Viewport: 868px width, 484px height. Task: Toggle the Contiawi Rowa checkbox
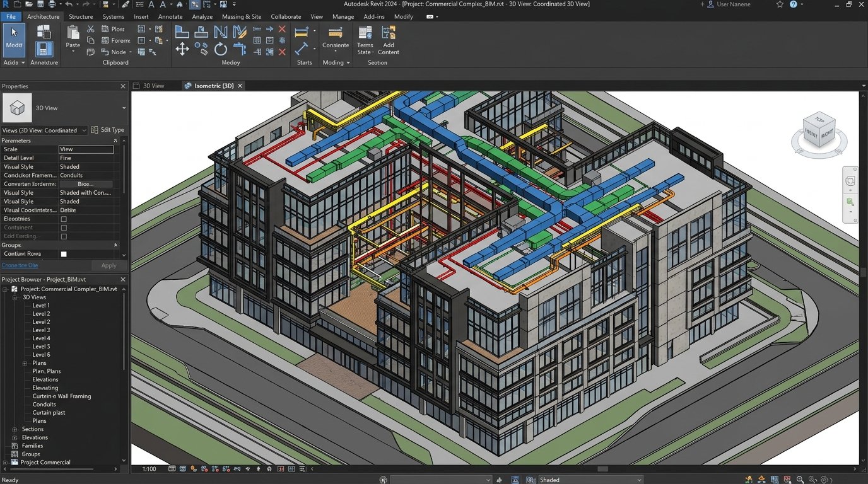(64, 254)
